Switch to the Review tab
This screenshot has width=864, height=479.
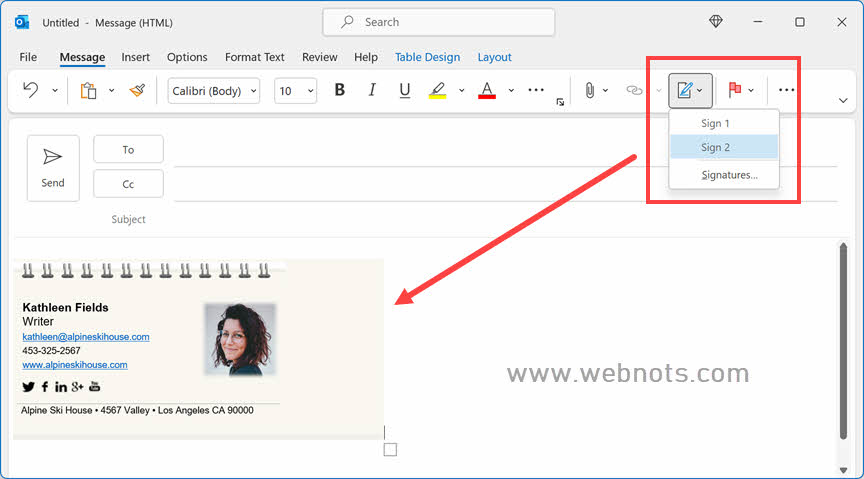tap(320, 57)
